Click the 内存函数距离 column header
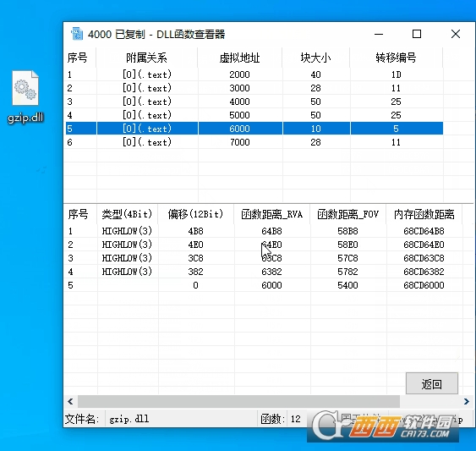The width and height of the screenshot is (476, 451). pos(424,214)
